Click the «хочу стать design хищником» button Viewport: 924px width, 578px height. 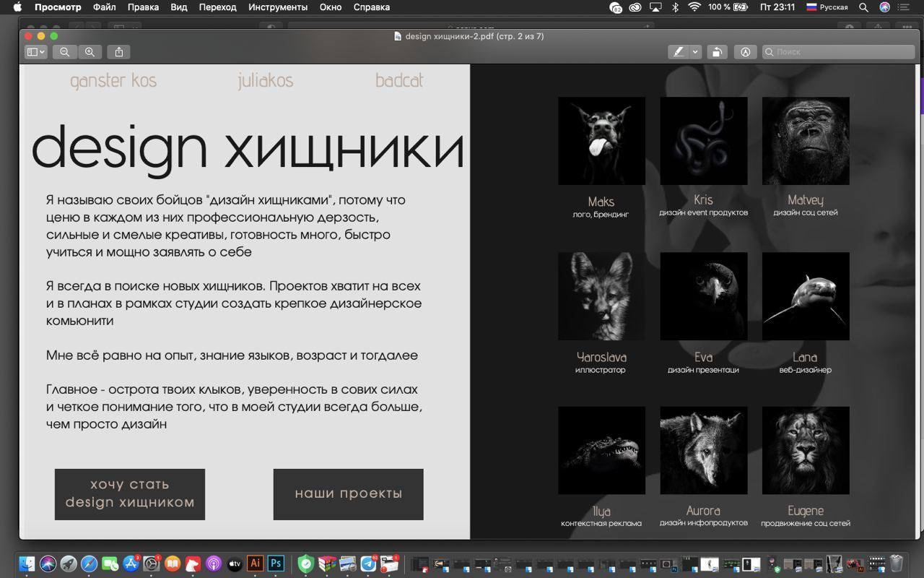130,494
